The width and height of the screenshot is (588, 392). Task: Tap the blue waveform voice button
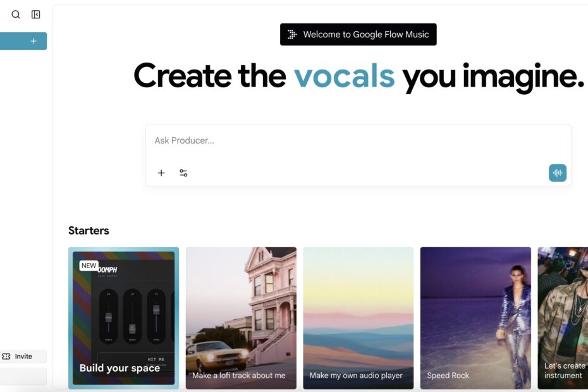(557, 173)
